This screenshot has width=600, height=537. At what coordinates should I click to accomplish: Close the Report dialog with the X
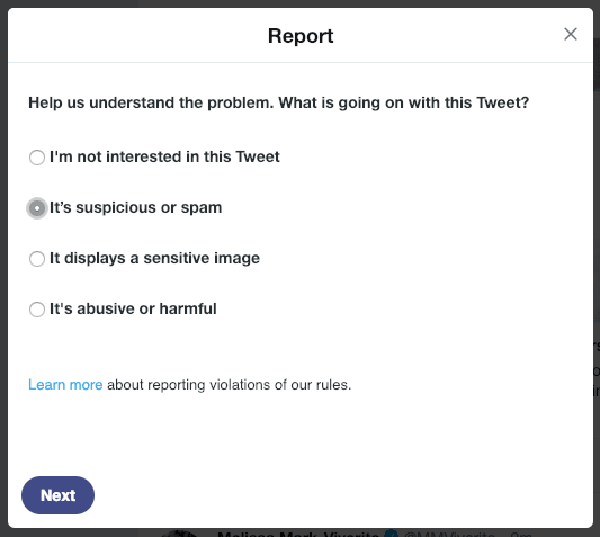click(570, 34)
